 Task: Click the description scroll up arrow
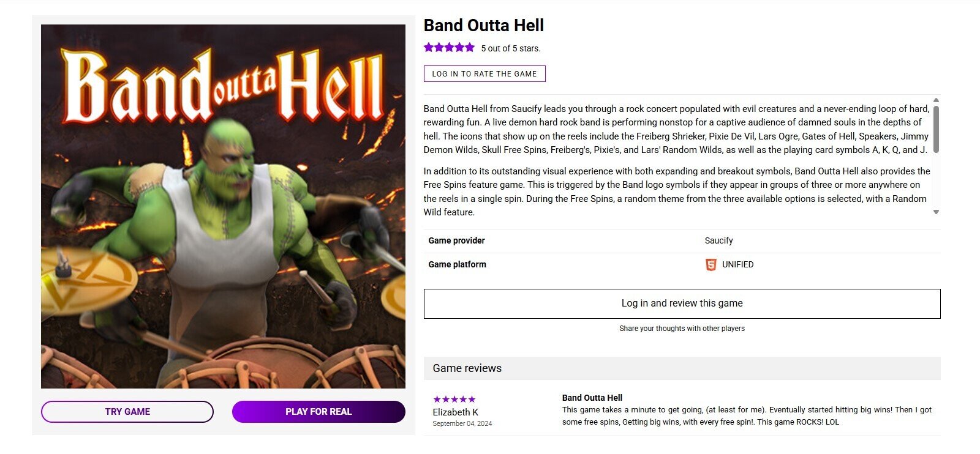[x=936, y=100]
